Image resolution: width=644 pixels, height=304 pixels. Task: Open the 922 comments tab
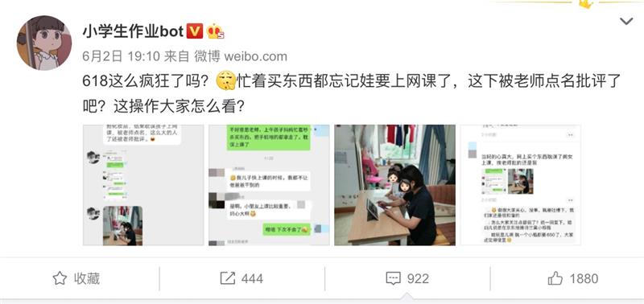click(x=407, y=279)
